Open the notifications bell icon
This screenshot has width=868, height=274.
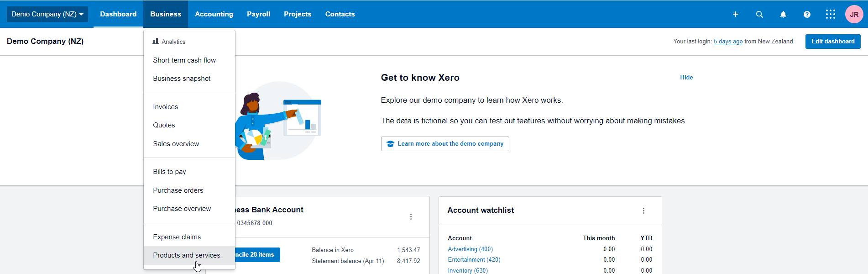pos(783,14)
